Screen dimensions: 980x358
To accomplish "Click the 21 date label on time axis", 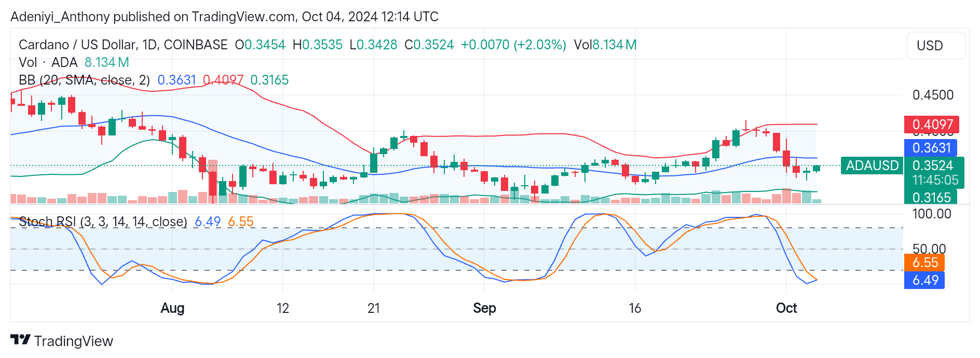I will coord(374,308).
